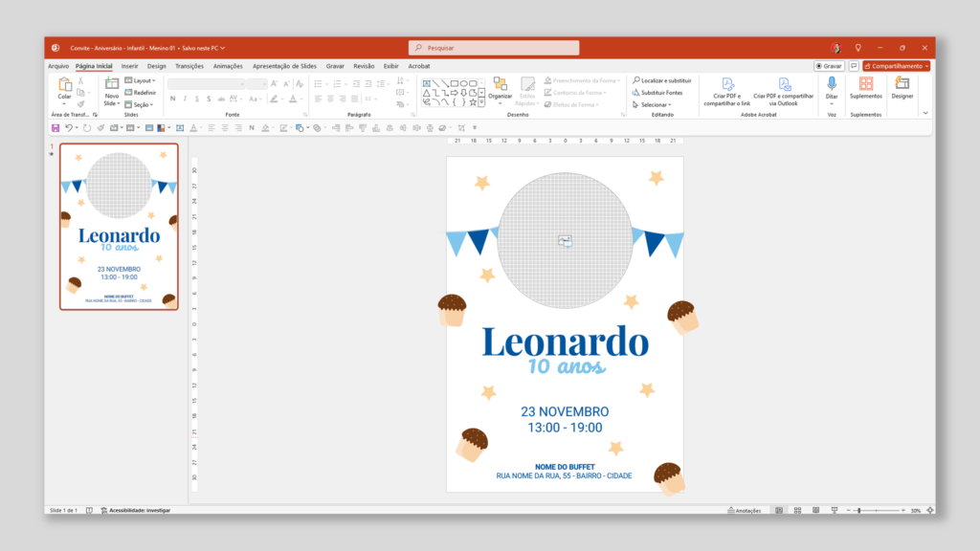Viewport: 980px width, 551px height.
Task: Select the Novo Slide icon
Action: click(111, 84)
